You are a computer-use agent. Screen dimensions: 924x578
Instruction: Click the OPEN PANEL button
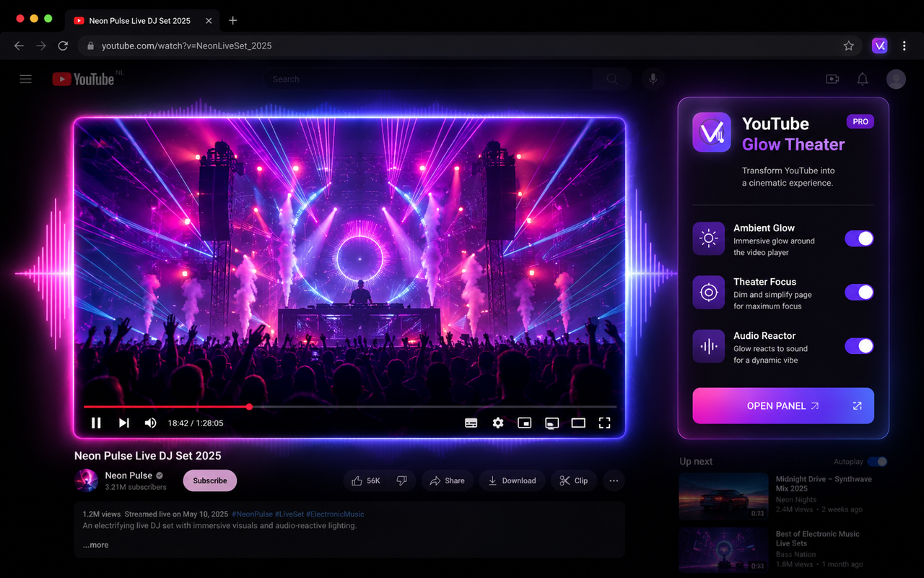(x=783, y=406)
